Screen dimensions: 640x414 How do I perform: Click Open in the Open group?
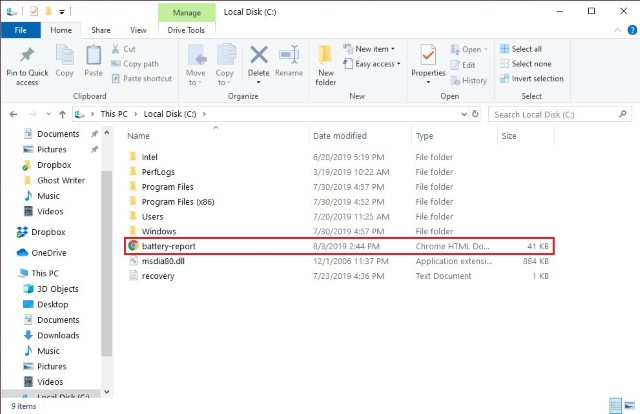tap(469, 49)
